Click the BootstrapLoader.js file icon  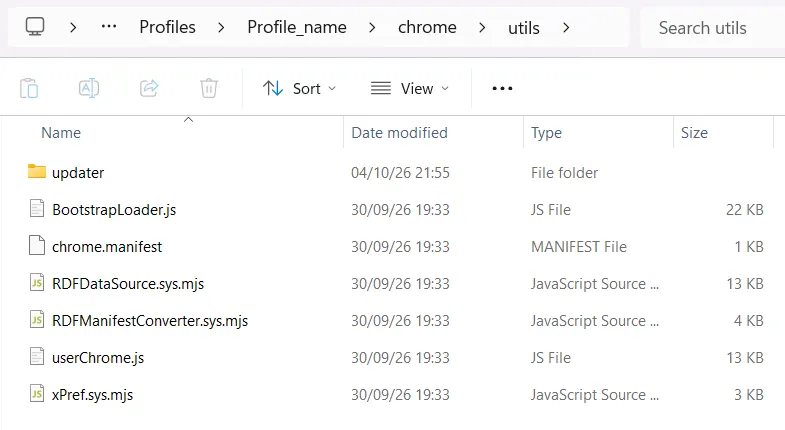click(x=37, y=208)
